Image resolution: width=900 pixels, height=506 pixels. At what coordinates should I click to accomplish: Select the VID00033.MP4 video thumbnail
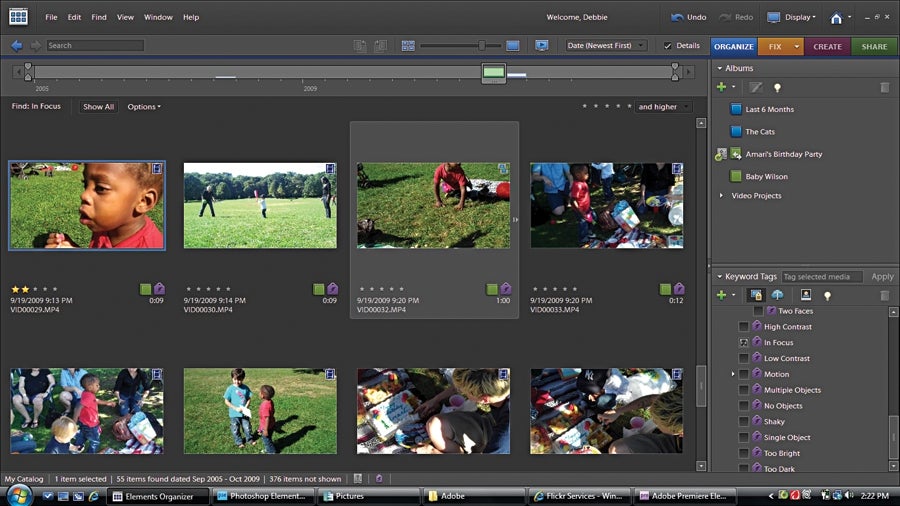click(607, 205)
